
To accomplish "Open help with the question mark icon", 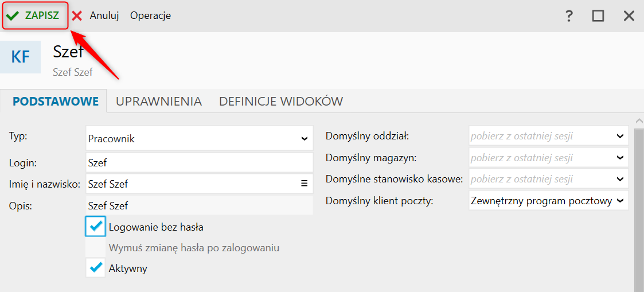I will 569,16.
